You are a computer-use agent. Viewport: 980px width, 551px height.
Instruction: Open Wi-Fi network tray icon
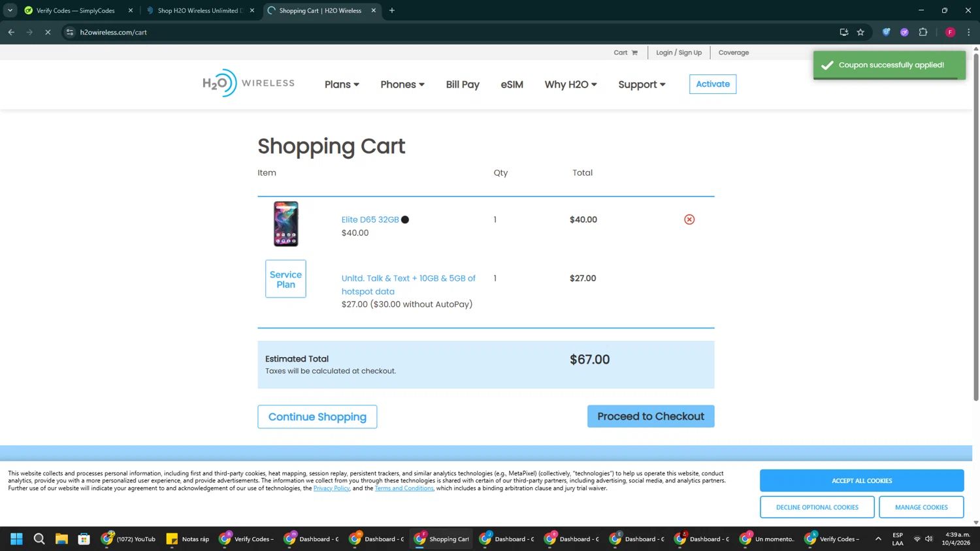point(917,539)
